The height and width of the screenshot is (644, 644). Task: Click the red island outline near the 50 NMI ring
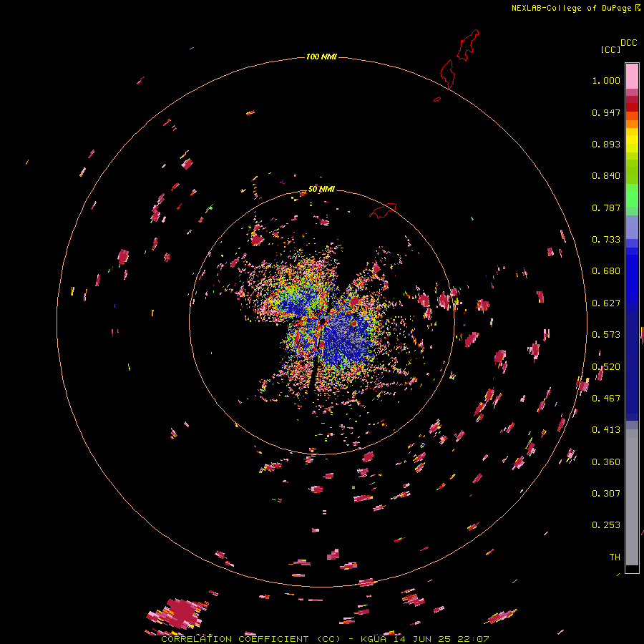coord(383,210)
